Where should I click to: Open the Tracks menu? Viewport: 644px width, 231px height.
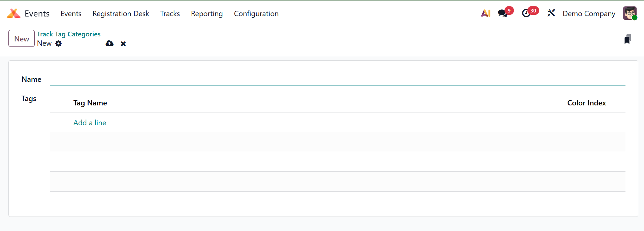[x=170, y=14]
